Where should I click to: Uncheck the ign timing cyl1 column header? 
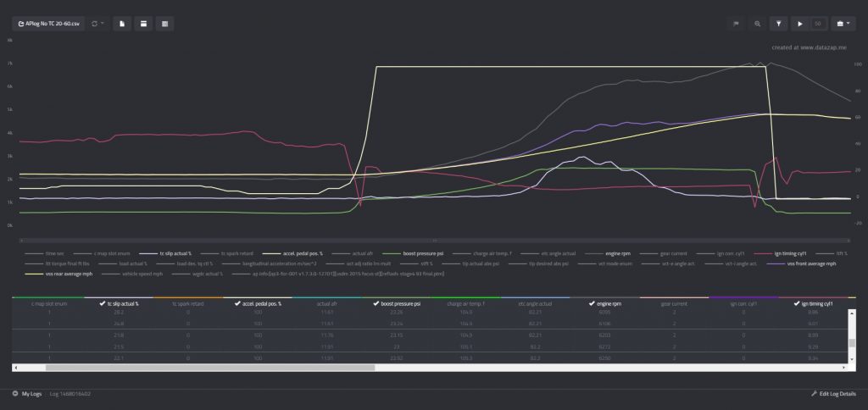[x=813, y=303]
